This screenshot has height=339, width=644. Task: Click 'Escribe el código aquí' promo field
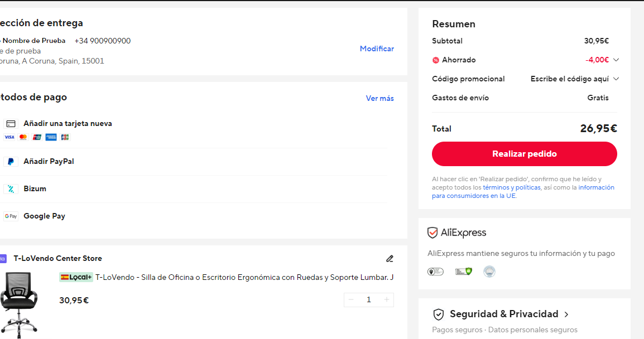(570, 79)
